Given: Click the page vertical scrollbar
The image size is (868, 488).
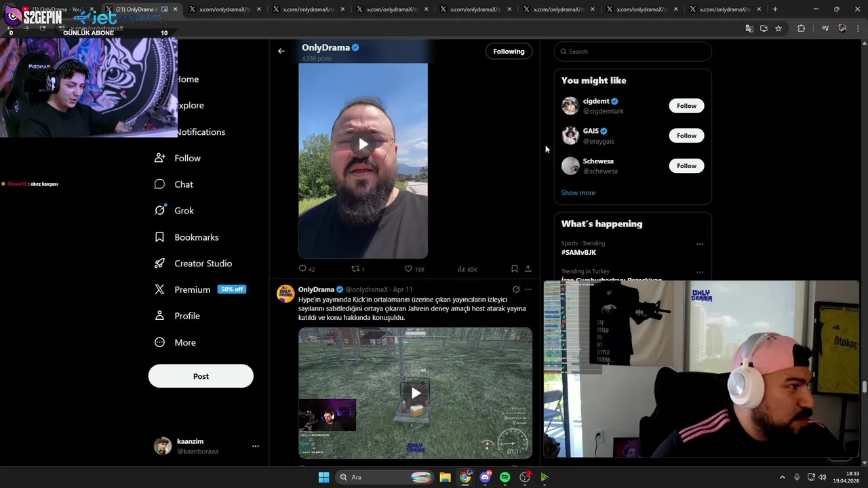Looking at the screenshot, I should [864, 387].
